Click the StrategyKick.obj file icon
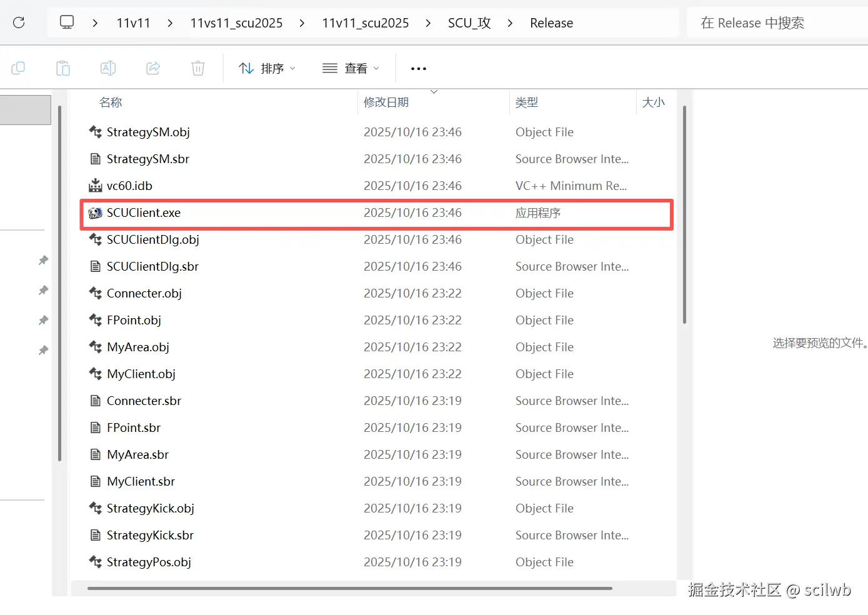This screenshot has width=868, height=615. point(96,508)
